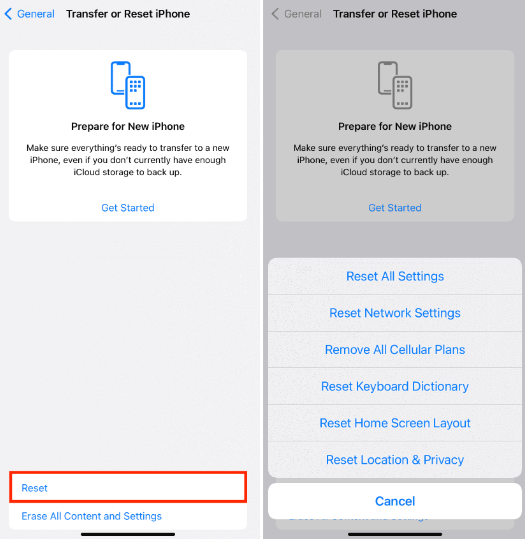The width and height of the screenshot is (525, 539).
Task: Select Remove All Cellular Plans
Action: 395,350
